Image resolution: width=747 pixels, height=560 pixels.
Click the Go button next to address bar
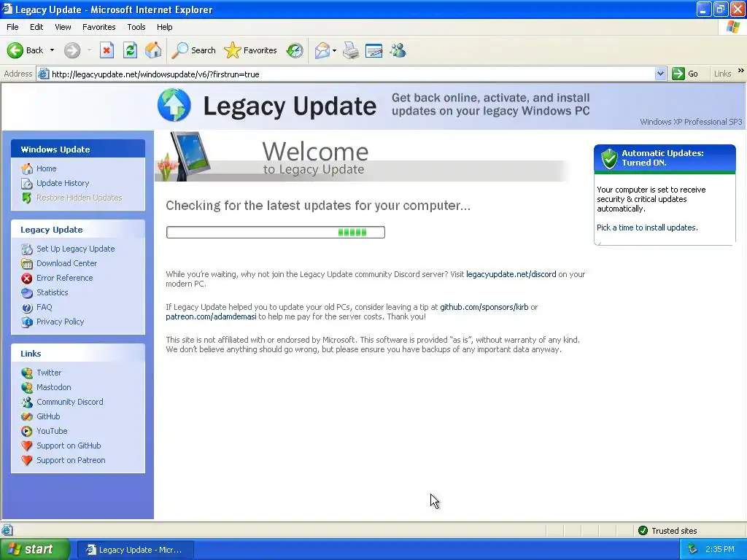point(685,74)
